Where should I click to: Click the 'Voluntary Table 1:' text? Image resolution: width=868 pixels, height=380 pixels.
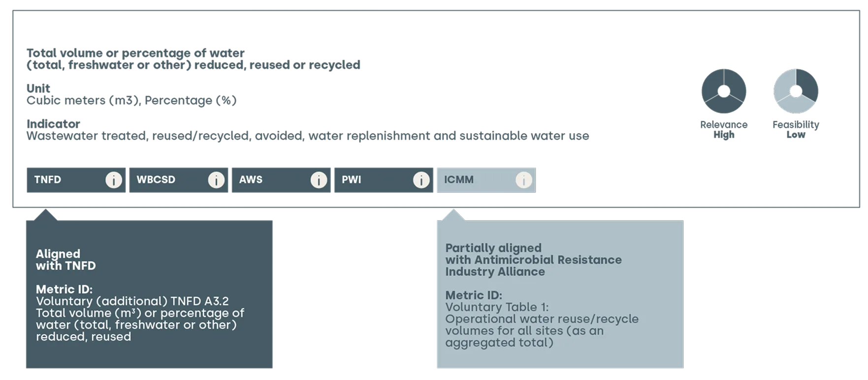497,307
